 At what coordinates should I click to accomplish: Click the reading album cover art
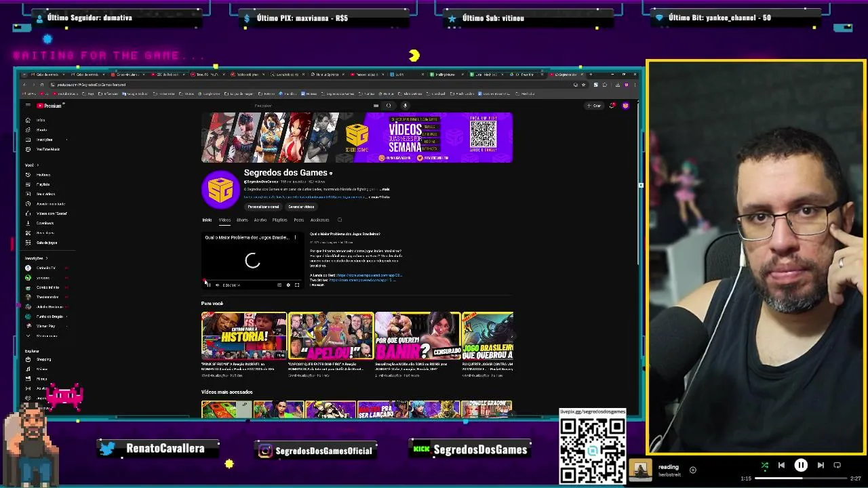tap(640, 470)
